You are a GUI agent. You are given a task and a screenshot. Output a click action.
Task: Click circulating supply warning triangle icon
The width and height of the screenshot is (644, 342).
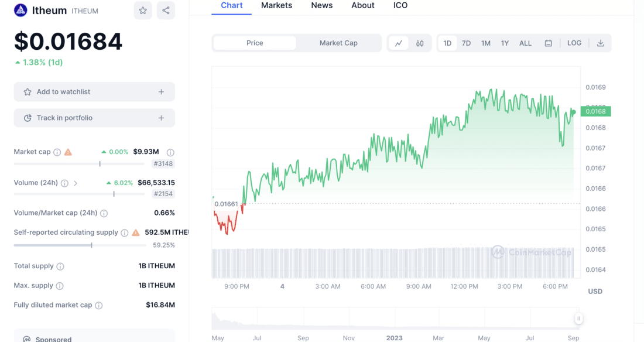(x=136, y=232)
